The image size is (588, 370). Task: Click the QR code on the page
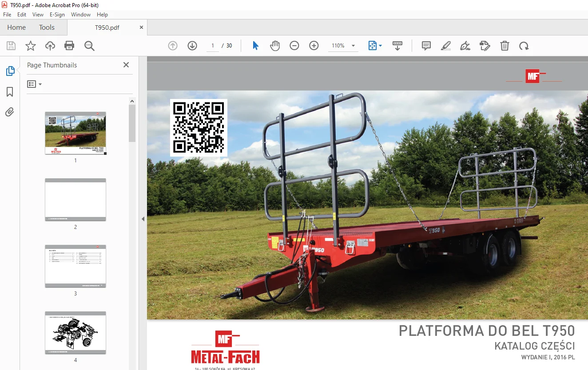click(199, 127)
